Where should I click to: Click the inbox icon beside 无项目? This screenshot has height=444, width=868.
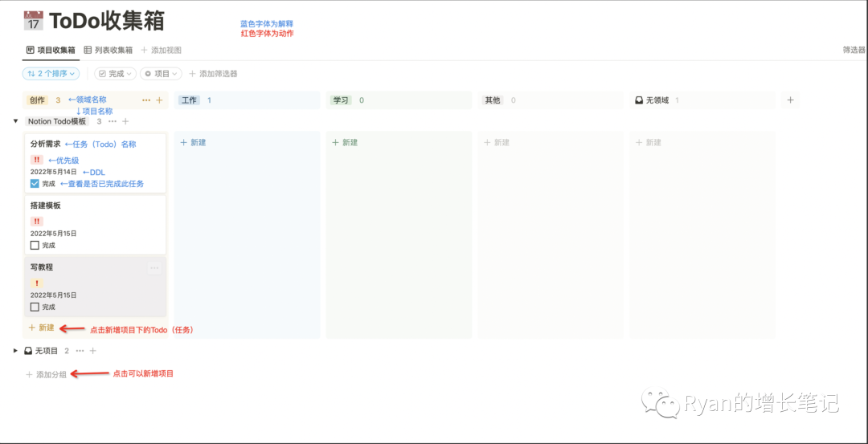pyautogui.click(x=29, y=351)
